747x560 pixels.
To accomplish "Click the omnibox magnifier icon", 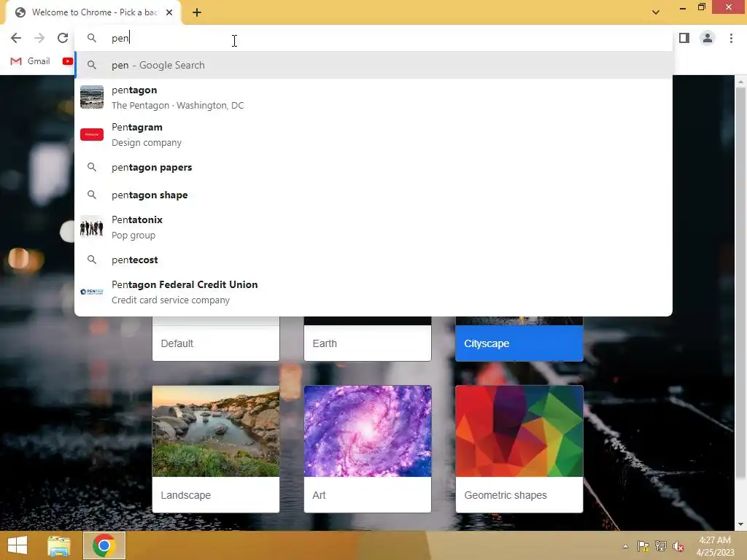I will pos(92,38).
